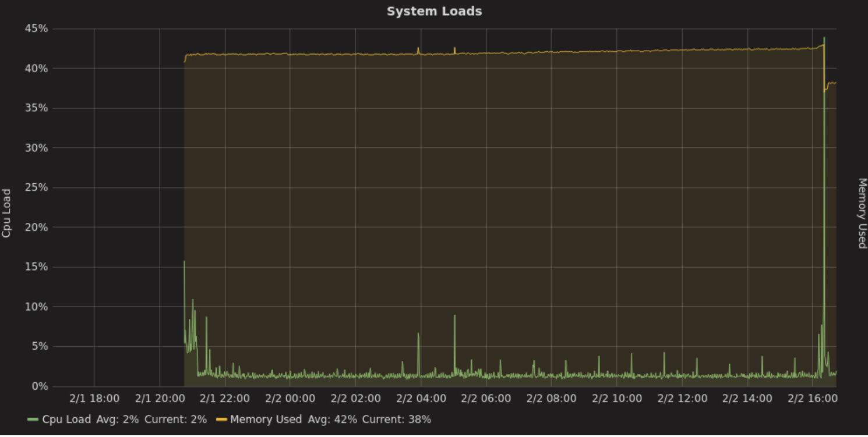868x437 pixels.
Task: Click the 2/1 18:00 time axis label
Action: (94, 399)
